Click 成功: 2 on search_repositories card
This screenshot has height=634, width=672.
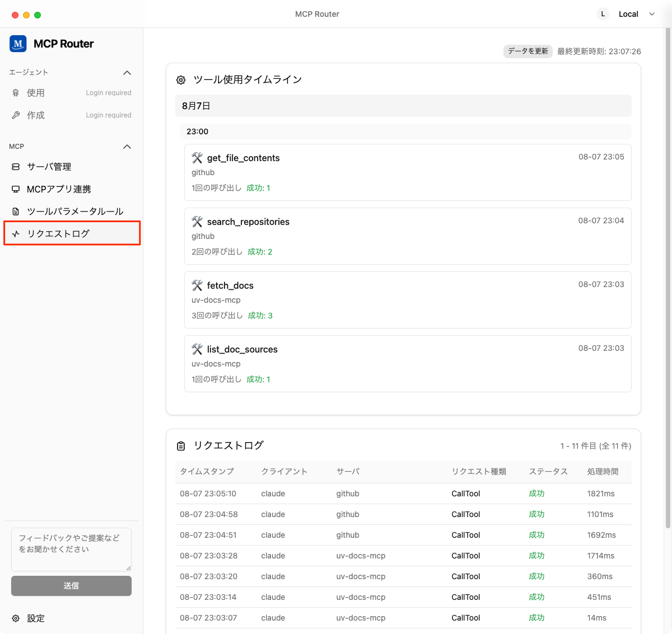coord(260,252)
